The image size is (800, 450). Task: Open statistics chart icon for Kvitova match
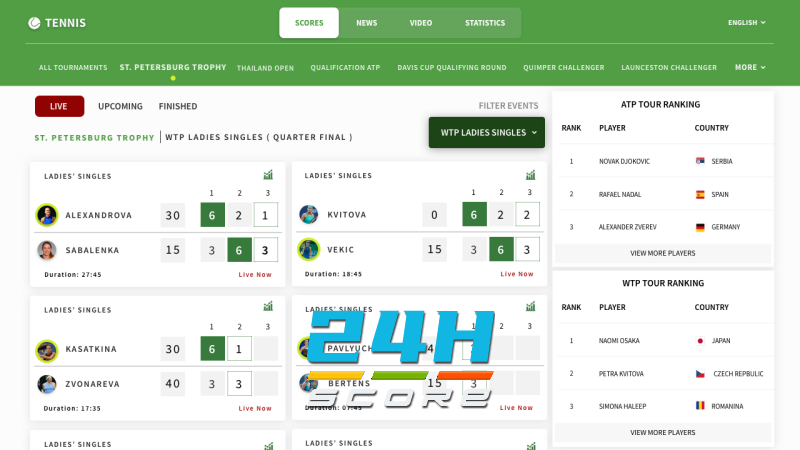click(531, 175)
